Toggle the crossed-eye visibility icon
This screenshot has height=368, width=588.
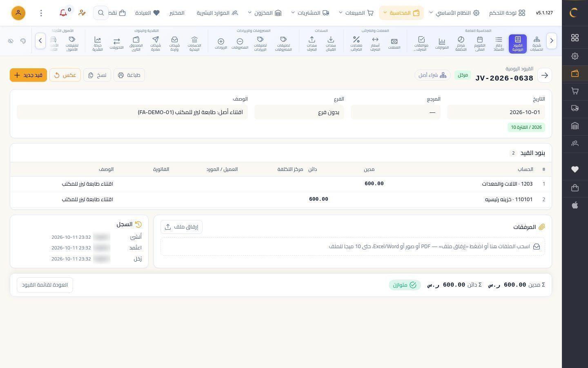pos(11,41)
